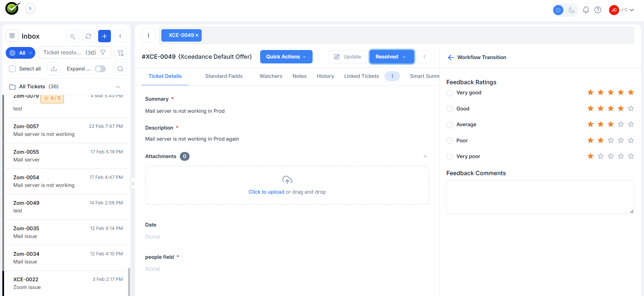This screenshot has height=296, width=644.
Task: Select the Good rating
Action: pos(450,109)
